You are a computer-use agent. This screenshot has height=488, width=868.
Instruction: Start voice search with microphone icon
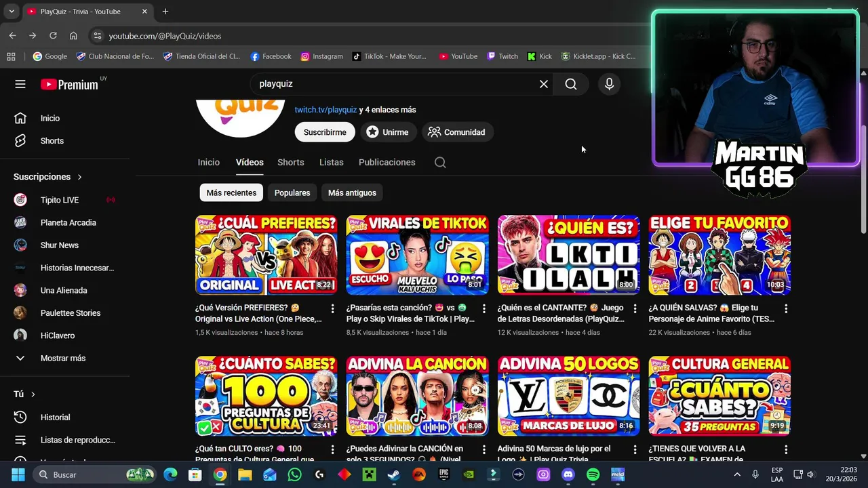(x=609, y=84)
